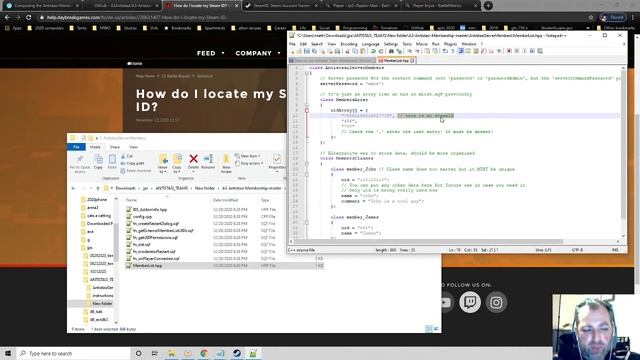The image size is (640, 360).
Task: Open Task View on the taskbar
Action: (154, 353)
